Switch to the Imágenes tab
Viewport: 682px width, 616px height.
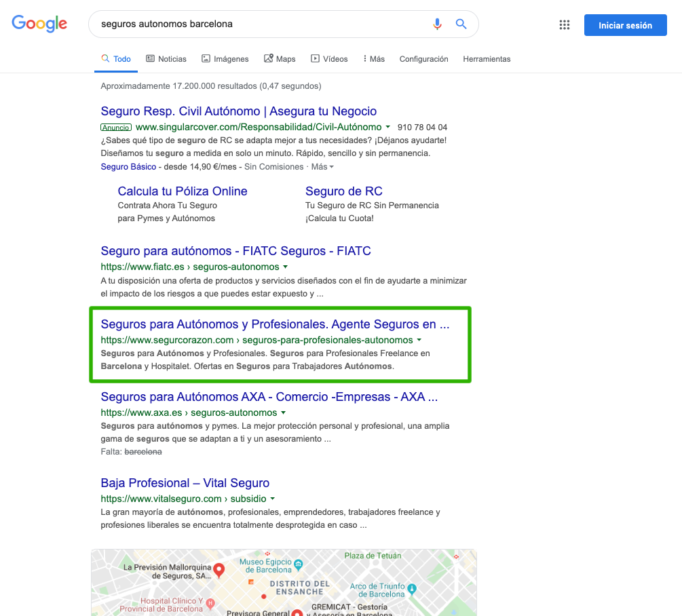click(225, 59)
